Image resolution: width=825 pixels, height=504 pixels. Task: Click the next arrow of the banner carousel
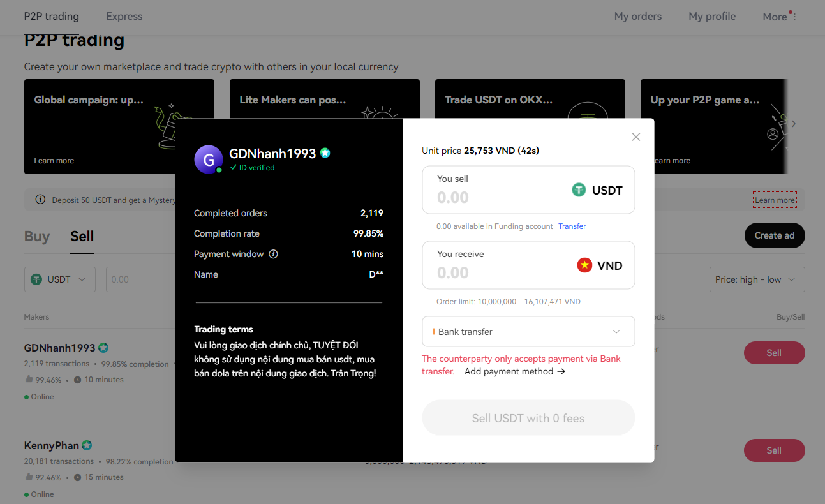tap(794, 124)
